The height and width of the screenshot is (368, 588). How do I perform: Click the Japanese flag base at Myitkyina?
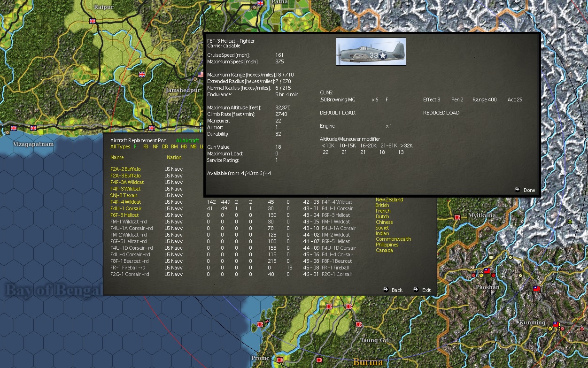(x=457, y=217)
